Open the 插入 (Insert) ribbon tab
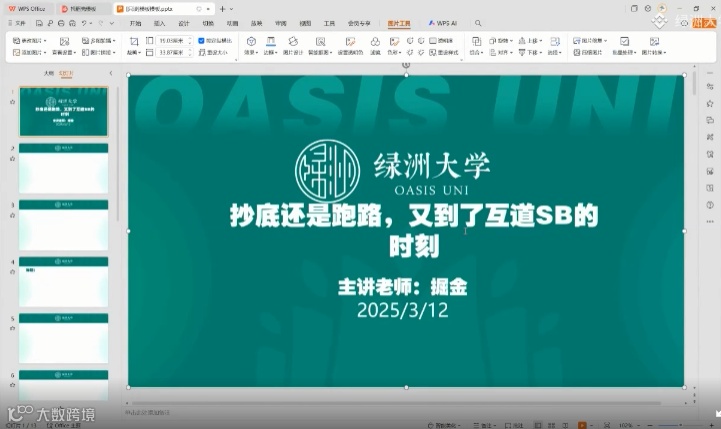 [x=159, y=23]
